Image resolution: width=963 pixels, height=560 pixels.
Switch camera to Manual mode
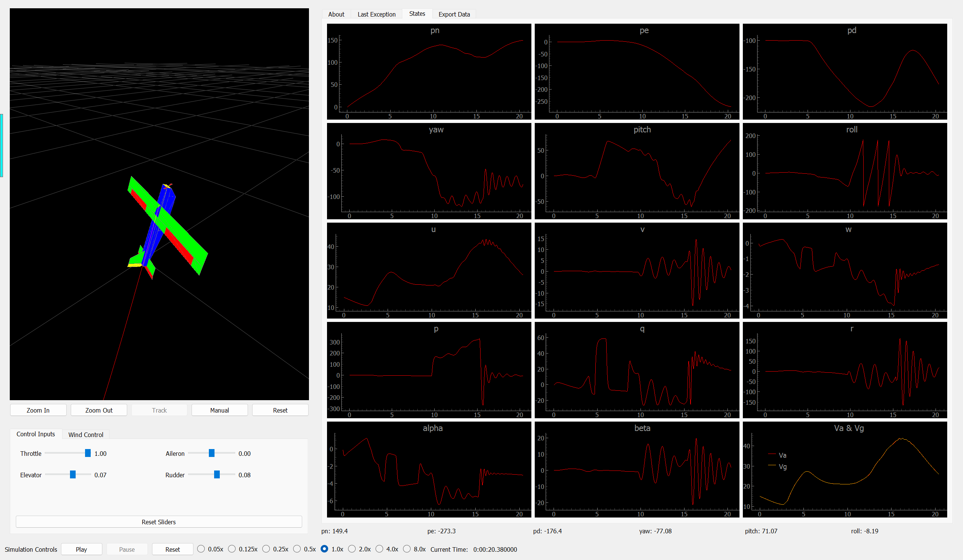point(219,410)
